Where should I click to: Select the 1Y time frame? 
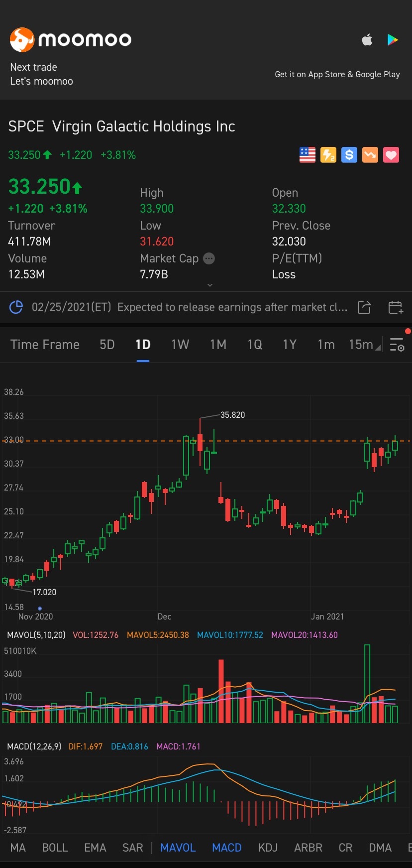[290, 345]
